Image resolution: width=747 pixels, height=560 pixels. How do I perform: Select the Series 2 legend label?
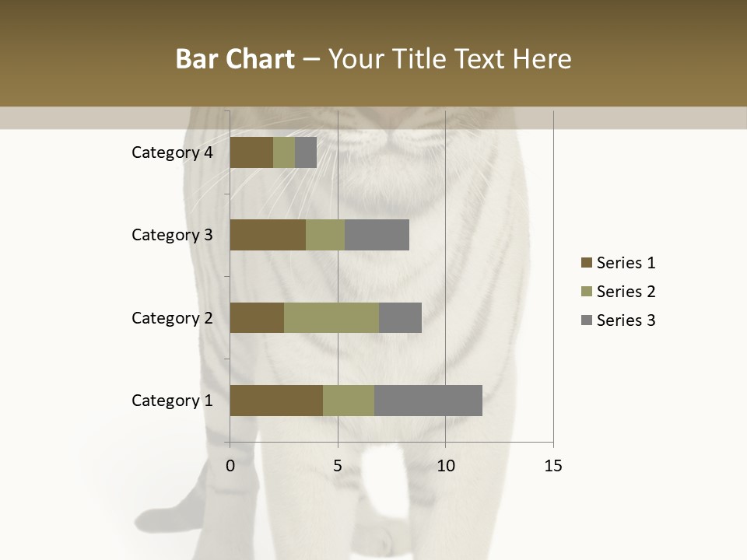tap(626, 292)
